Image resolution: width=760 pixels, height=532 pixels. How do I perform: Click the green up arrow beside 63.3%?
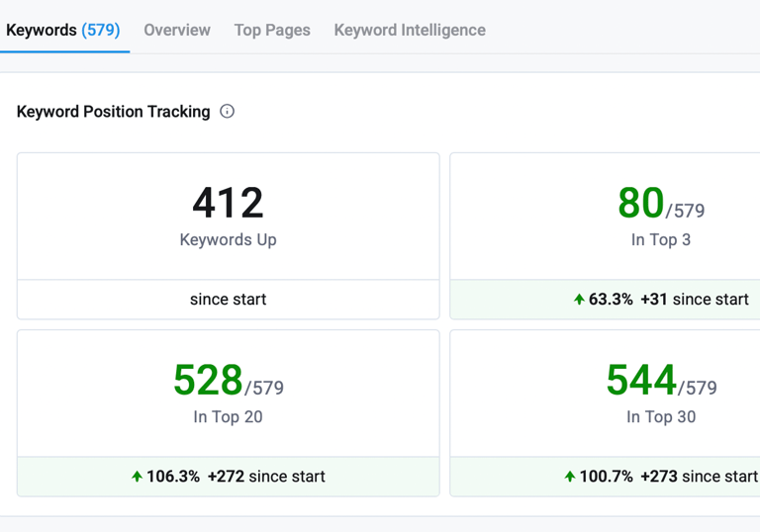click(x=579, y=300)
